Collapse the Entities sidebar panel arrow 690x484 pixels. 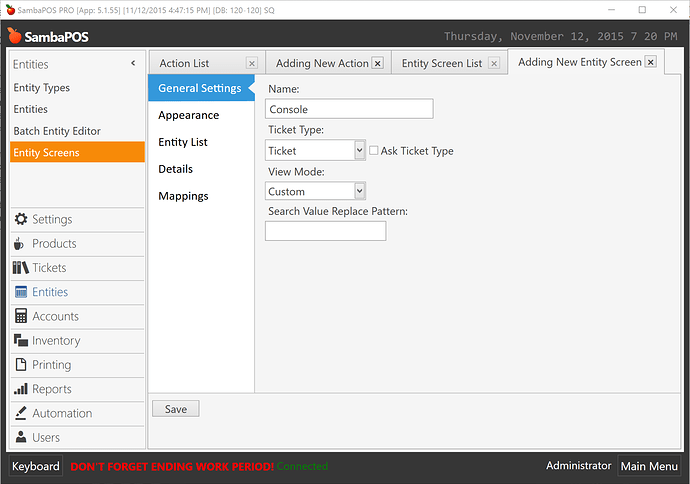134,64
